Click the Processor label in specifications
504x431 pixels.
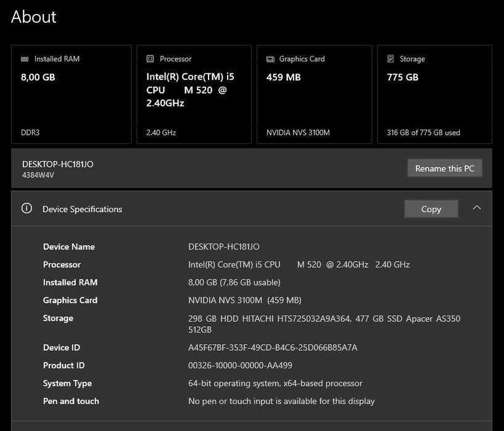pyautogui.click(x=62, y=265)
